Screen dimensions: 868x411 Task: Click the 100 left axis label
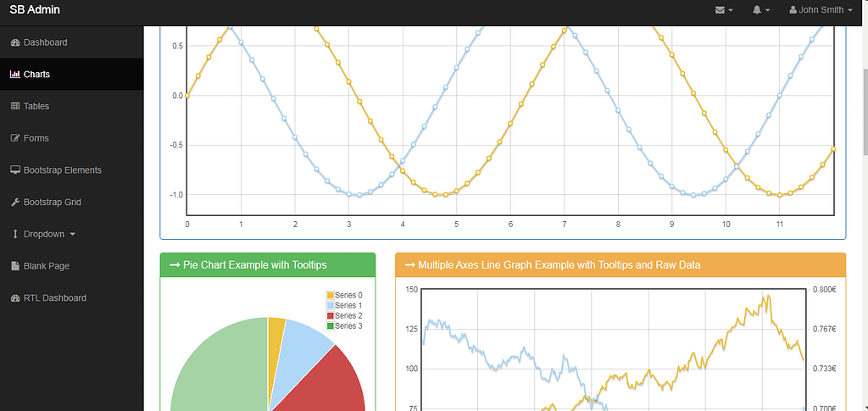[x=411, y=369]
